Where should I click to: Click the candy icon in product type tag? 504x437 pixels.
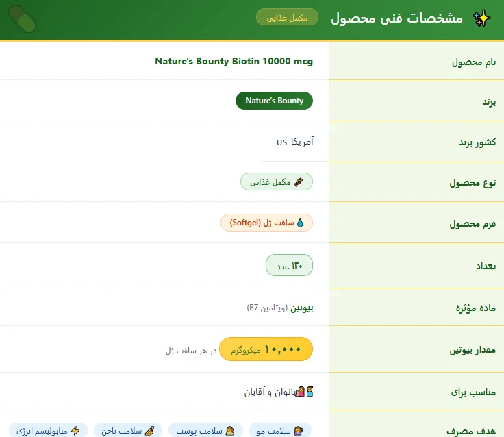tap(299, 182)
